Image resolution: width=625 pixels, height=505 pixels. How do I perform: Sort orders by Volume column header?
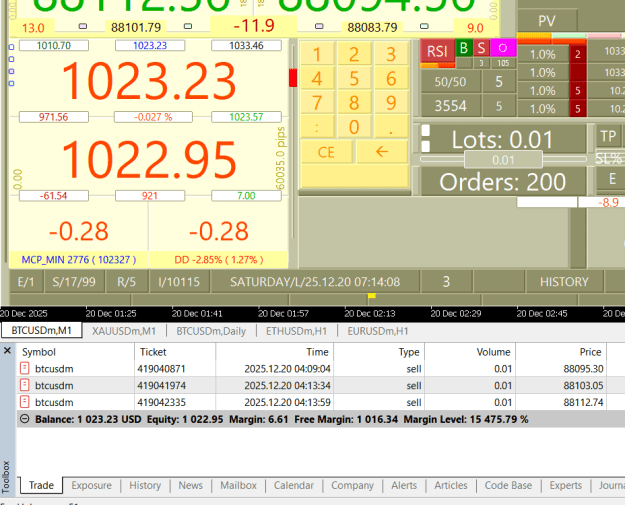[470, 352]
